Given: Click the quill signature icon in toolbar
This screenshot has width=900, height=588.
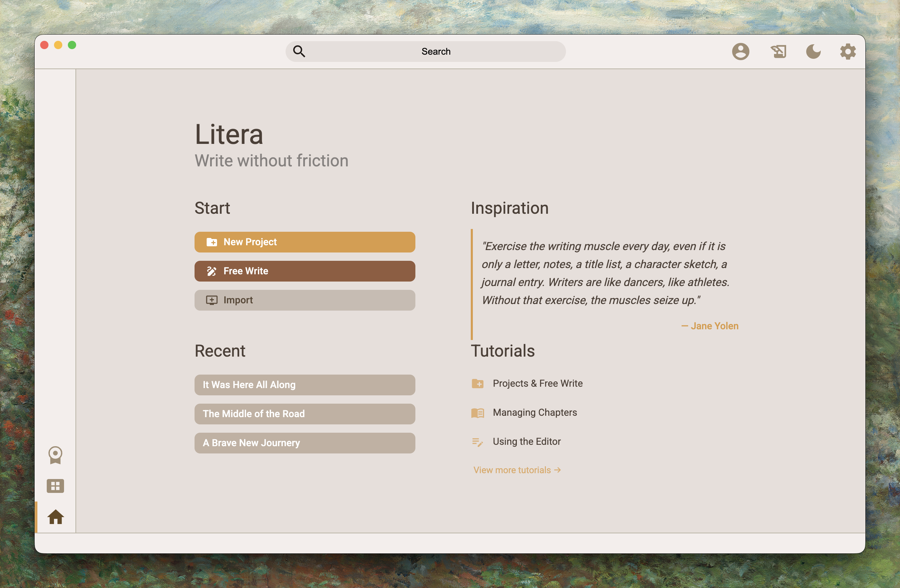Looking at the screenshot, I should [778, 52].
